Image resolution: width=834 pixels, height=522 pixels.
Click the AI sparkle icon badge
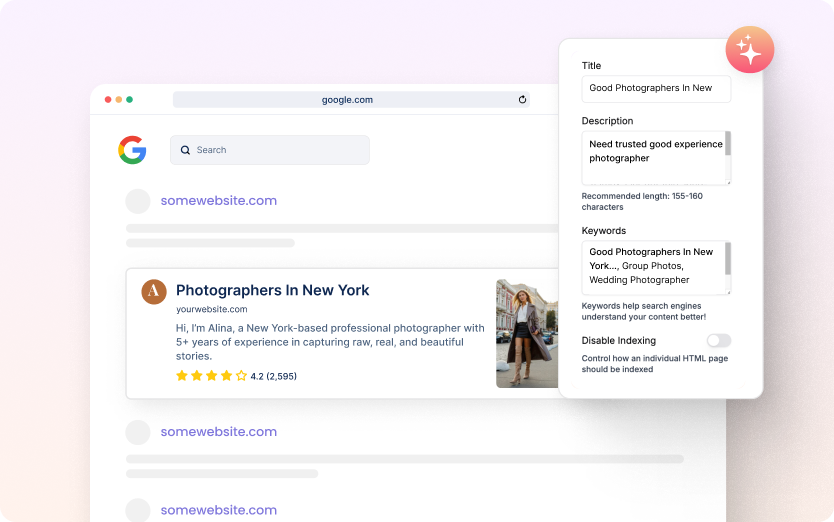[x=749, y=49]
